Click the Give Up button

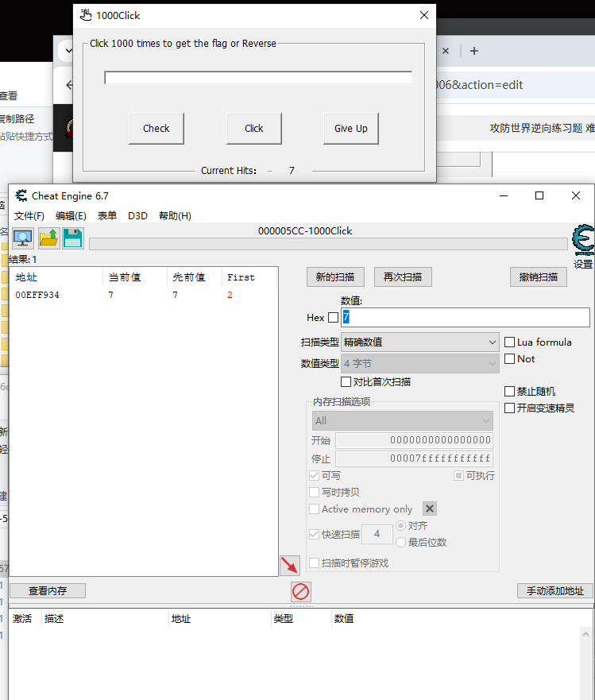coord(351,128)
